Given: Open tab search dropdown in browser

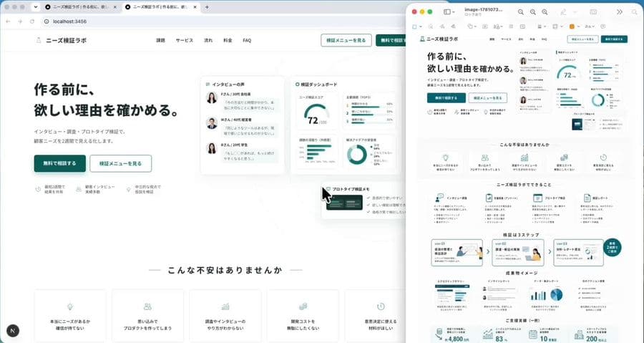Looking at the screenshot, I should point(35,7).
